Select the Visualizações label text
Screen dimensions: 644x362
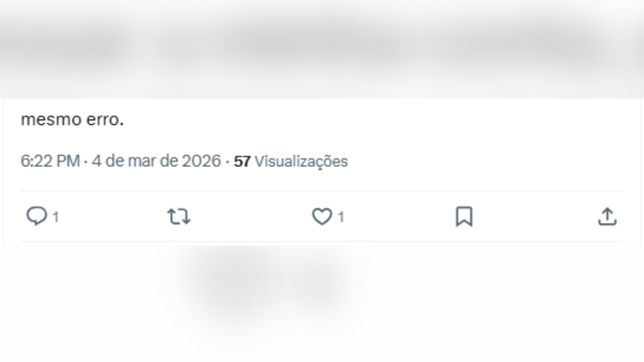[x=301, y=161]
